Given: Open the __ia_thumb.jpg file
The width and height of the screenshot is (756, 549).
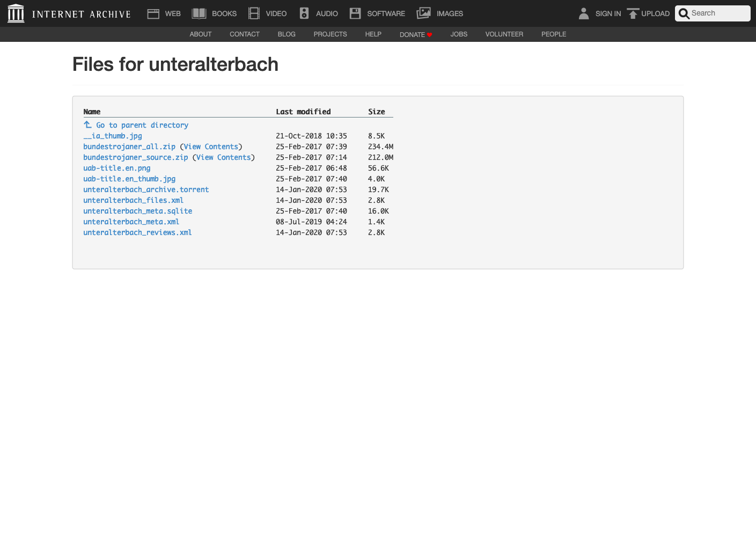Looking at the screenshot, I should [113, 136].
